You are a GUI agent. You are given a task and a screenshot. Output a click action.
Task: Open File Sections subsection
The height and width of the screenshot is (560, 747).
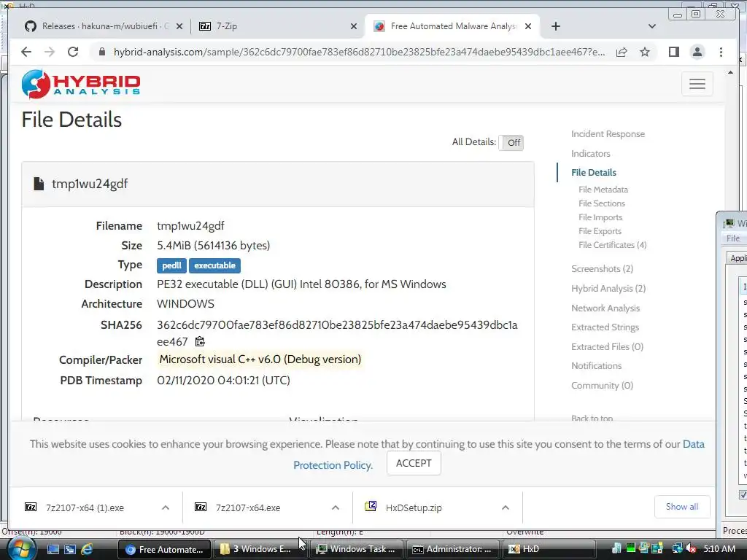(x=602, y=203)
